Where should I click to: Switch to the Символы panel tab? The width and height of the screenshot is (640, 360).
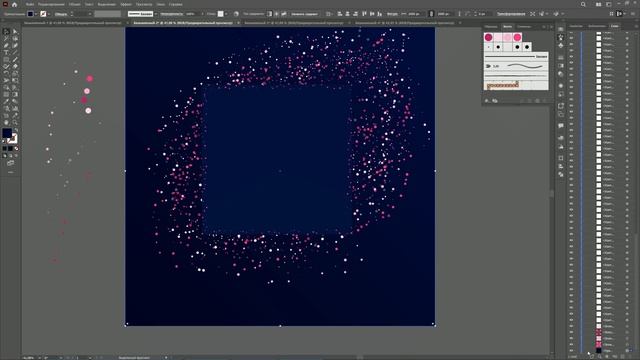[x=524, y=27]
